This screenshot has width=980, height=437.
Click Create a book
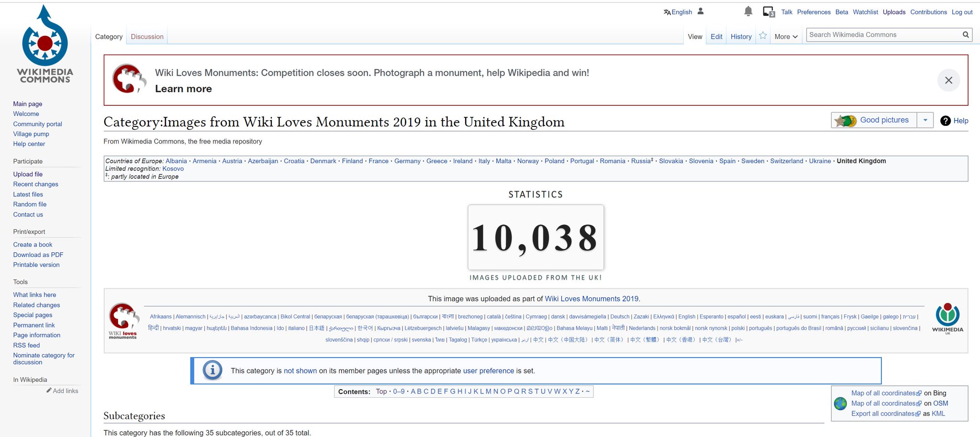pos(33,245)
